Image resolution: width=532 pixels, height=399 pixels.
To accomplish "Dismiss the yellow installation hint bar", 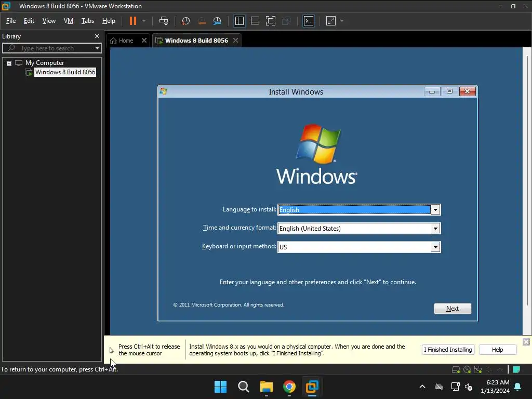I will click(x=526, y=342).
